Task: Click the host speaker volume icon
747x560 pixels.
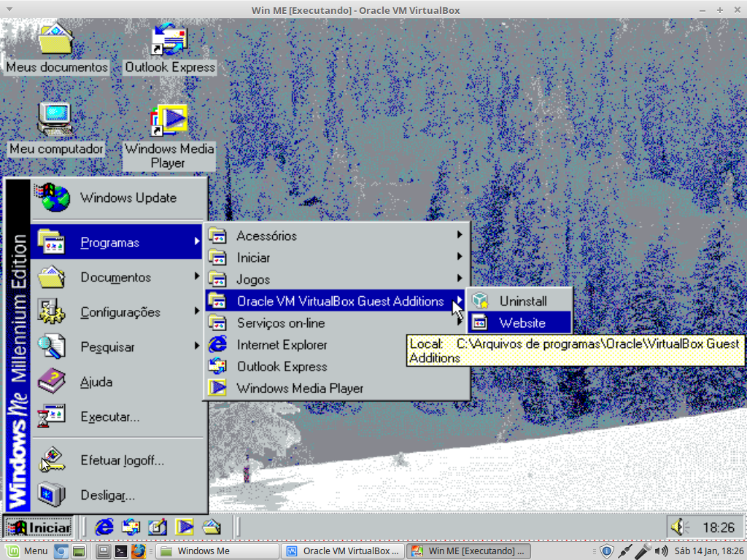Action: [x=661, y=551]
